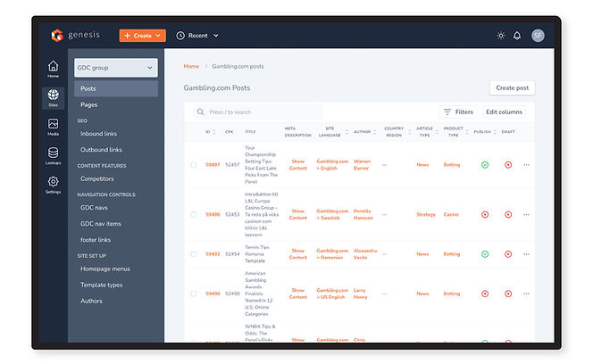This screenshot has width=593, height=364.
Task: Select the checkbox for post 59496
Action: click(x=194, y=214)
